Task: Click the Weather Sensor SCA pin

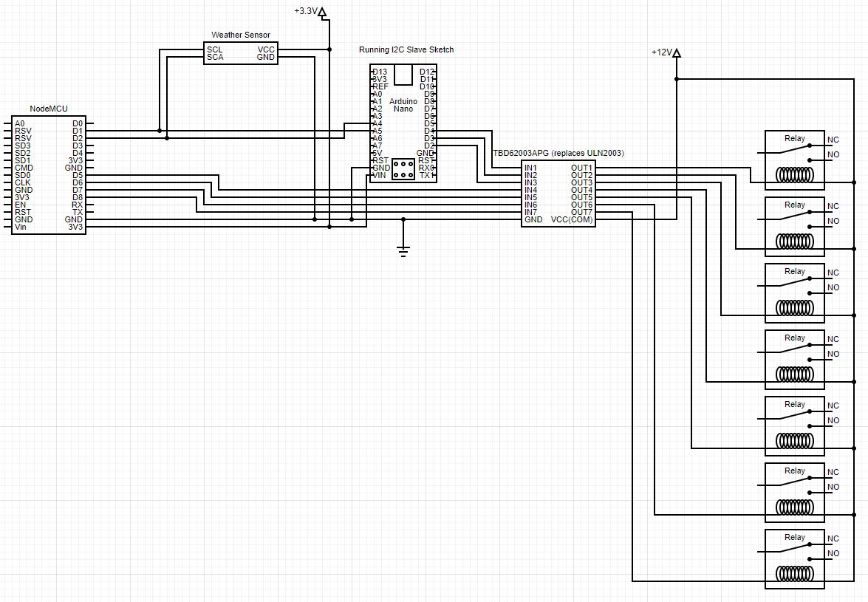Action: pos(216,57)
